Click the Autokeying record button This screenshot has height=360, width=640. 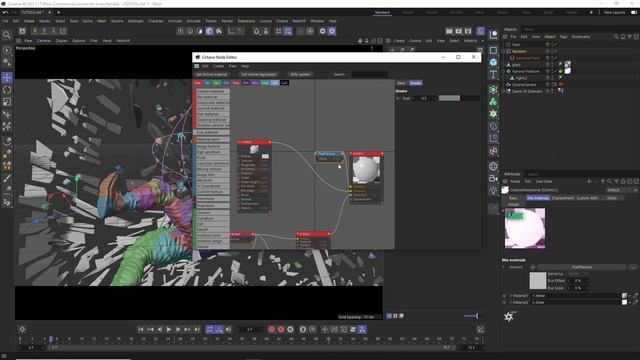point(281,329)
